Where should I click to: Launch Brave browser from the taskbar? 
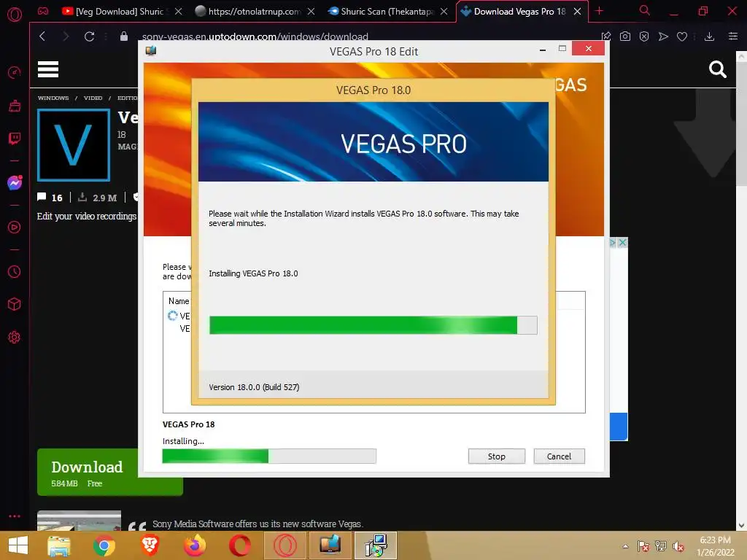150,545
